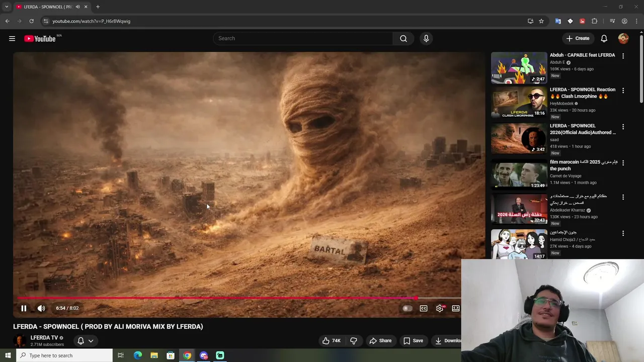Open LFERDA SPOWNOEL Reaction thumbnail

[x=519, y=103]
